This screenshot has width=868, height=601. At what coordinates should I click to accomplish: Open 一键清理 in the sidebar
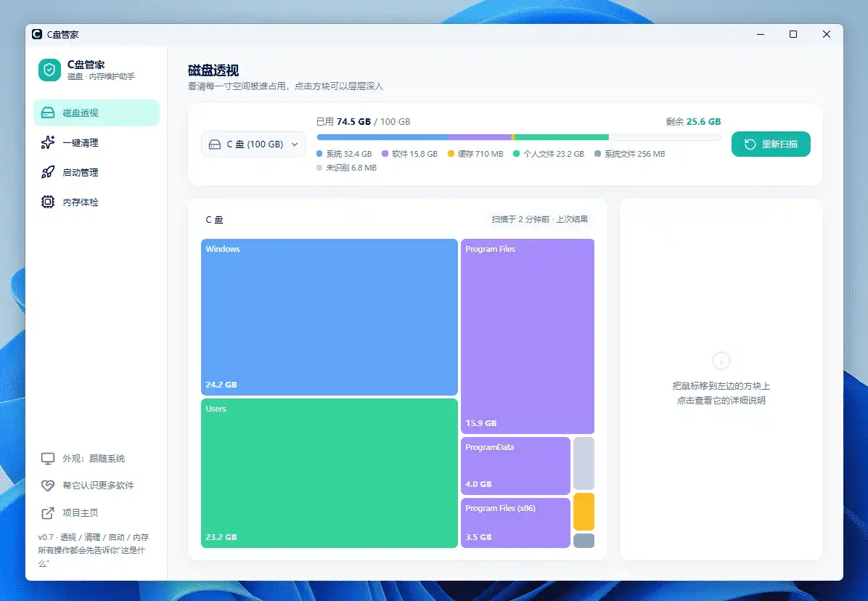pyautogui.click(x=97, y=143)
